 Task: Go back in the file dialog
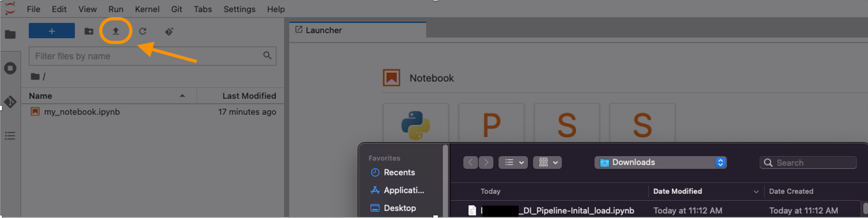(470, 163)
